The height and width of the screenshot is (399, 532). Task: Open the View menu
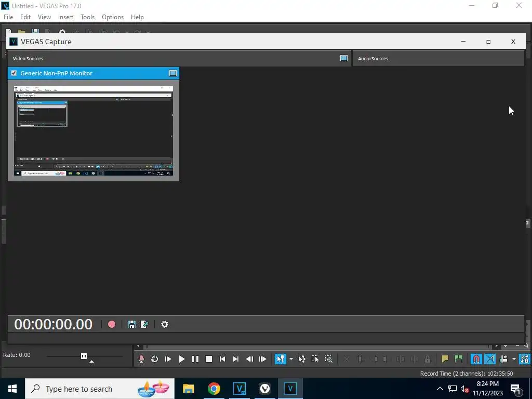(44, 17)
